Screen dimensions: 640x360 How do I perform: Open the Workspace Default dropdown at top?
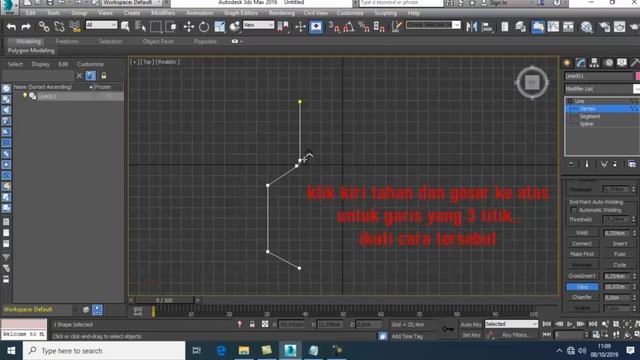[x=132, y=3]
